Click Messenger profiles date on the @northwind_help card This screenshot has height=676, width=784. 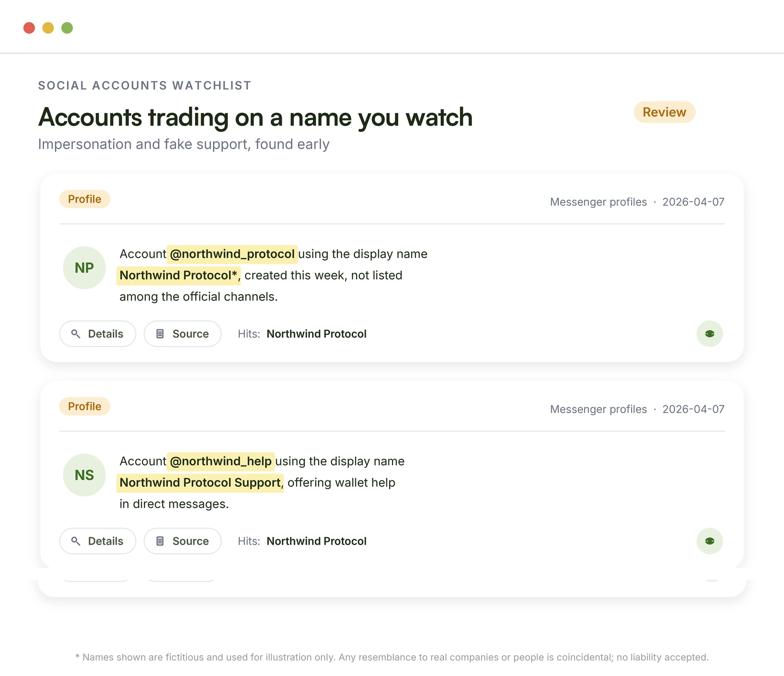click(x=637, y=410)
